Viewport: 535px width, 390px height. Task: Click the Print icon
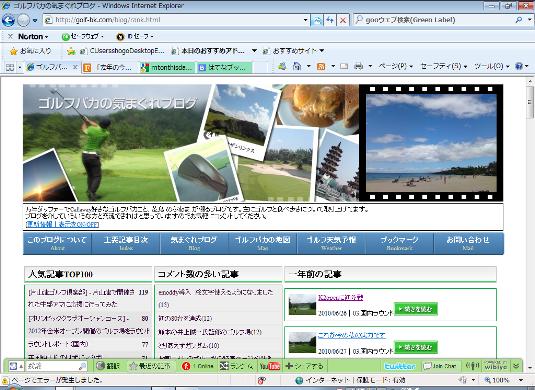pyautogui.click(x=358, y=66)
